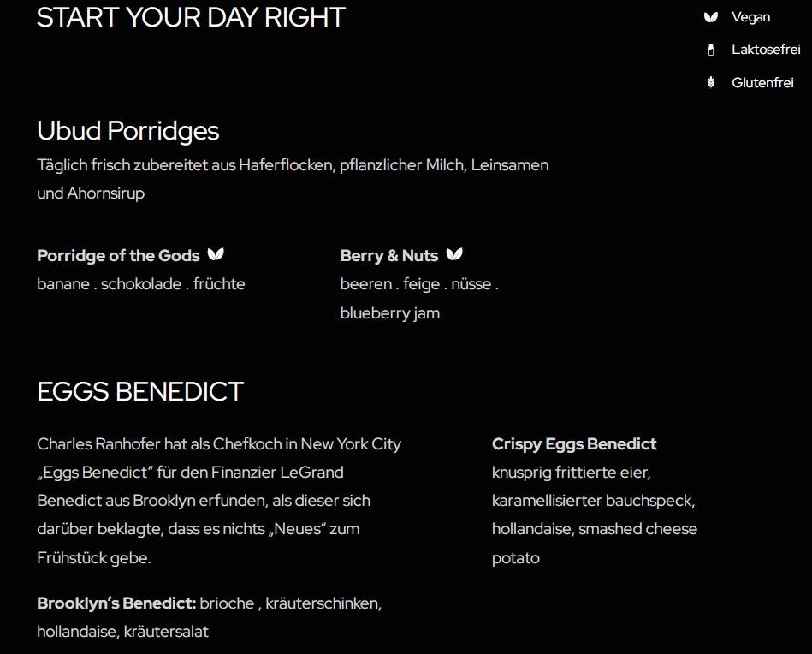Viewport: 812px width, 654px height.
Task: Click the Ubud Porridges heading
Action: coord(127,131)
